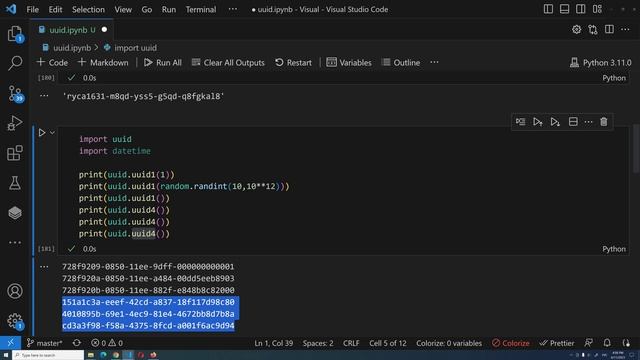Screen dimensions: 640x360
Task: Change indentation from Spaces: 2
Action: point(318,343)
